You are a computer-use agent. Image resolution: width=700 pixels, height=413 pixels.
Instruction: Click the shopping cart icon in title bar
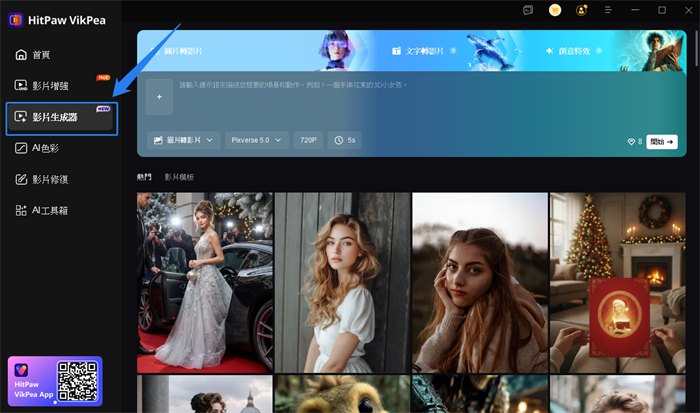555,9
